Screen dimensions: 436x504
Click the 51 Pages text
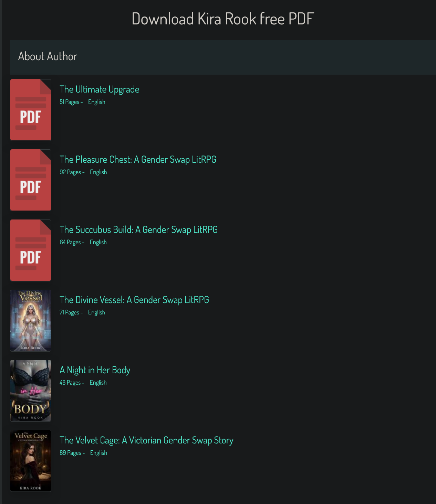pos(69,102)
